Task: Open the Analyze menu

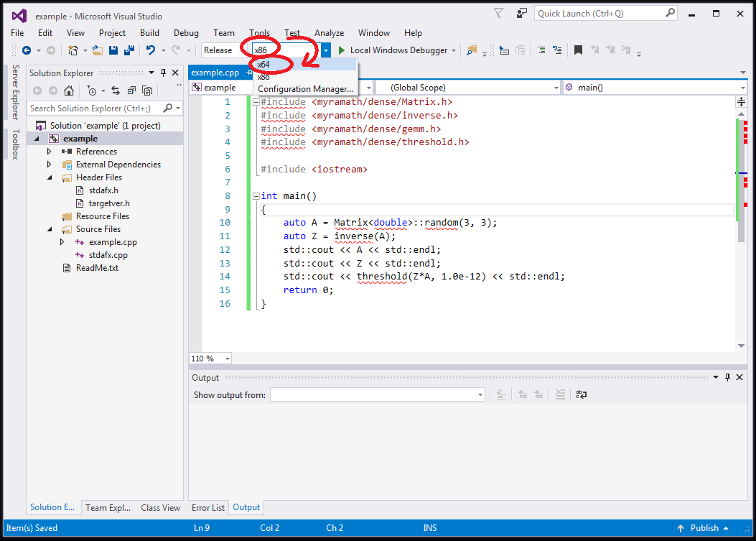Action: pos(330,33)
